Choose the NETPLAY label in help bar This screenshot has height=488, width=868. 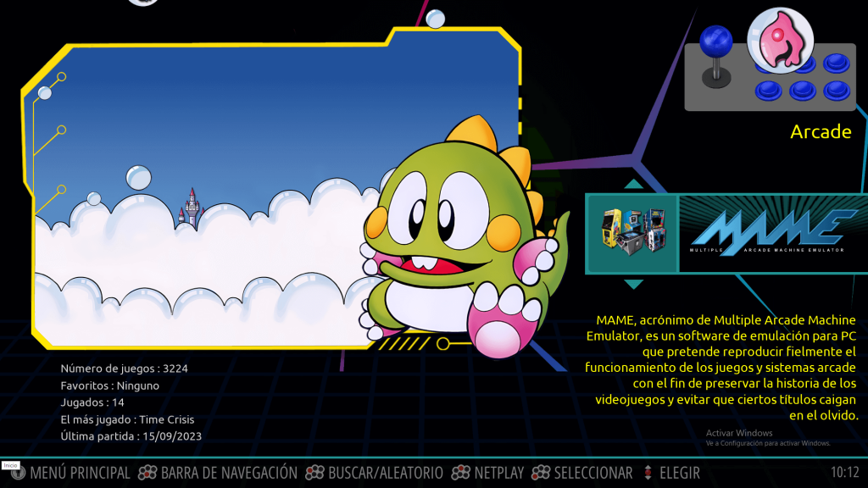coord(499,473)
